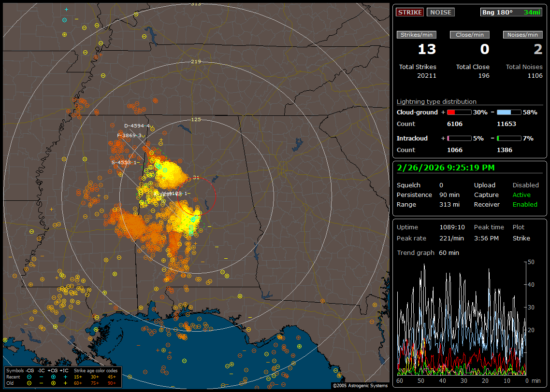Click the Bng 180° bearing readout
Screen dimensions: 550x392
pos(497,12)
